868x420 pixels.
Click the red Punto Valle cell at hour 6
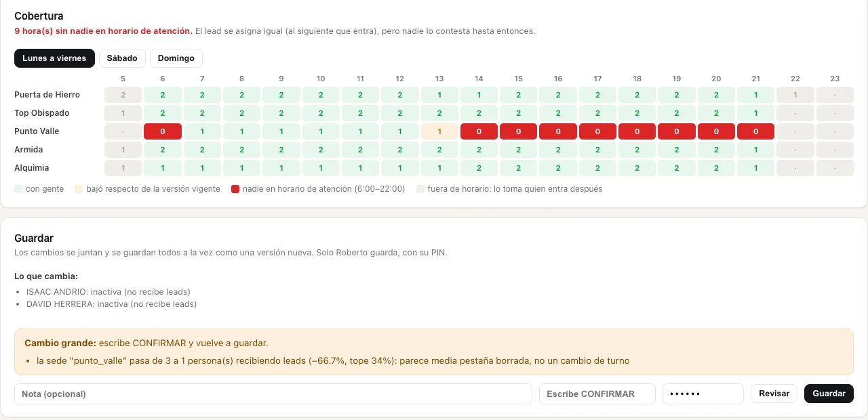click(163, 131)
